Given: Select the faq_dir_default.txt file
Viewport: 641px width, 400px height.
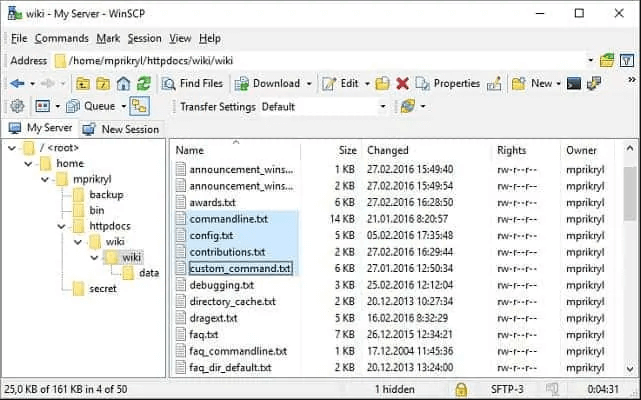Looking at the screenshot, I should point(230,368).
